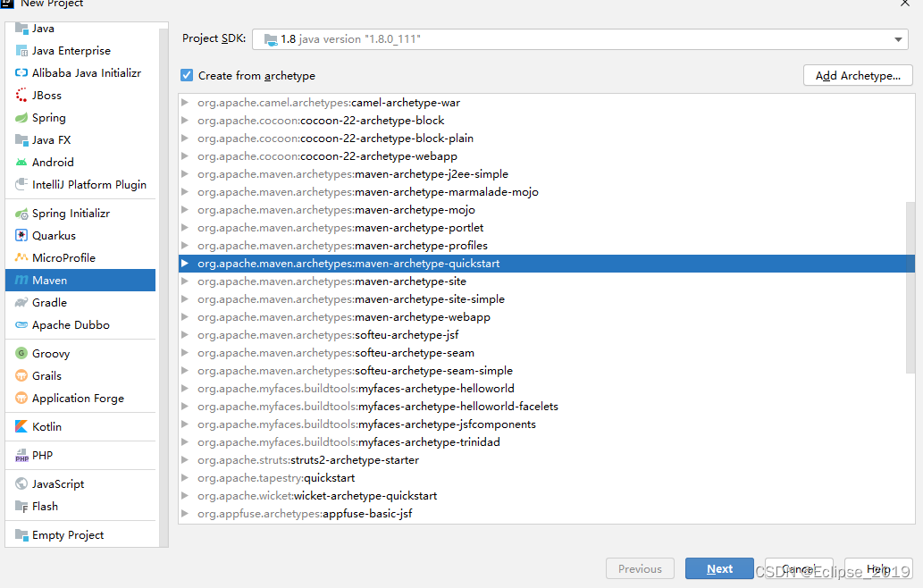Screen dimensions: 923x588
Task: Click the Android robot icon
Action: [21, 163]
